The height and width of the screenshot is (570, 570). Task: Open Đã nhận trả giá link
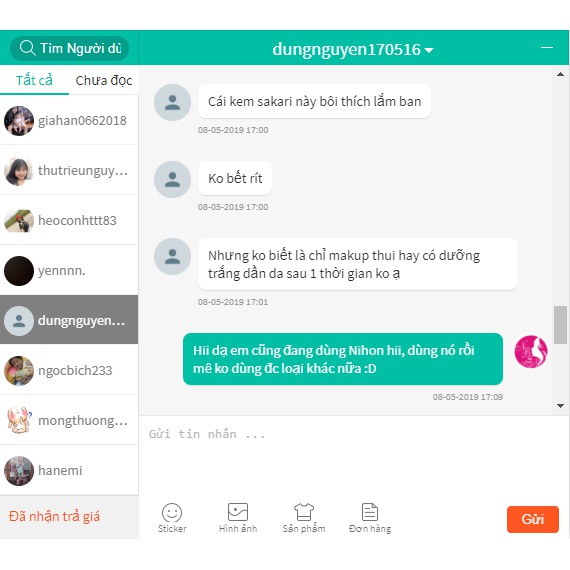[x=54, y=516]
